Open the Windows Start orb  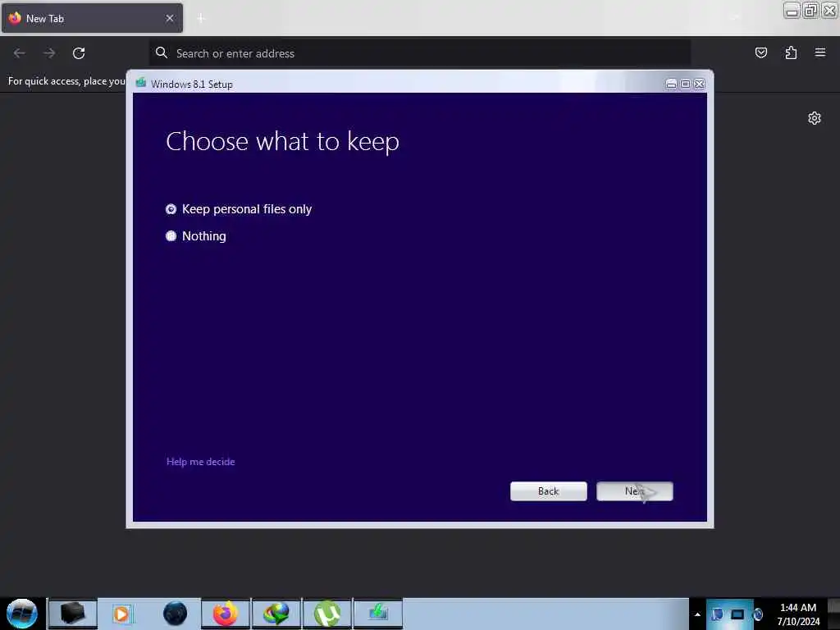(x=22, y=614)
